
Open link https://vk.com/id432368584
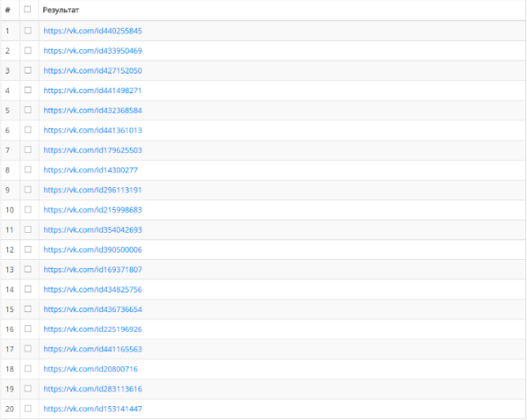coord(93,111)
